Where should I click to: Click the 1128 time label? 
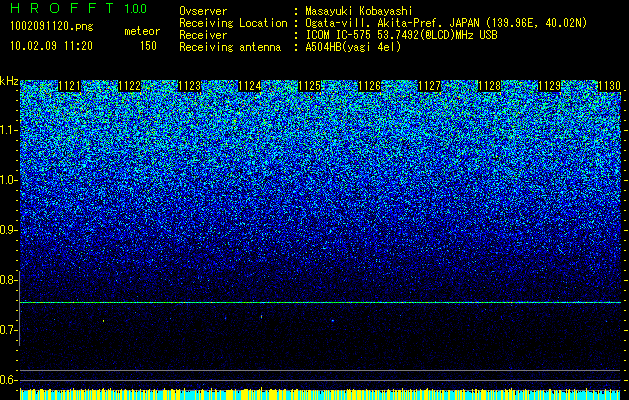489,86
